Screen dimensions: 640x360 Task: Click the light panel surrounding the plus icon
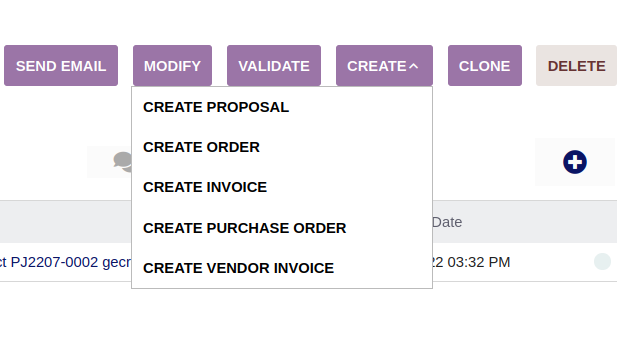(575, 162)
